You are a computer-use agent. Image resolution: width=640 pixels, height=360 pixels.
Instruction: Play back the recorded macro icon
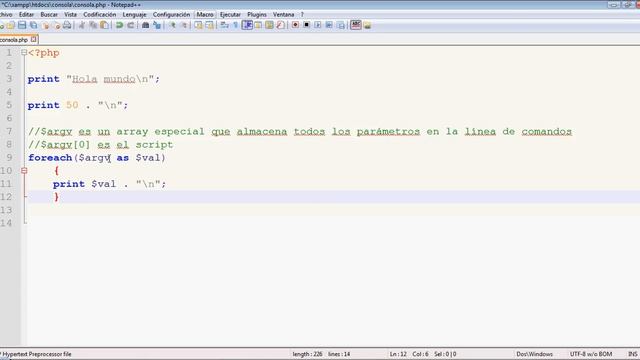(x=318, y=25)
